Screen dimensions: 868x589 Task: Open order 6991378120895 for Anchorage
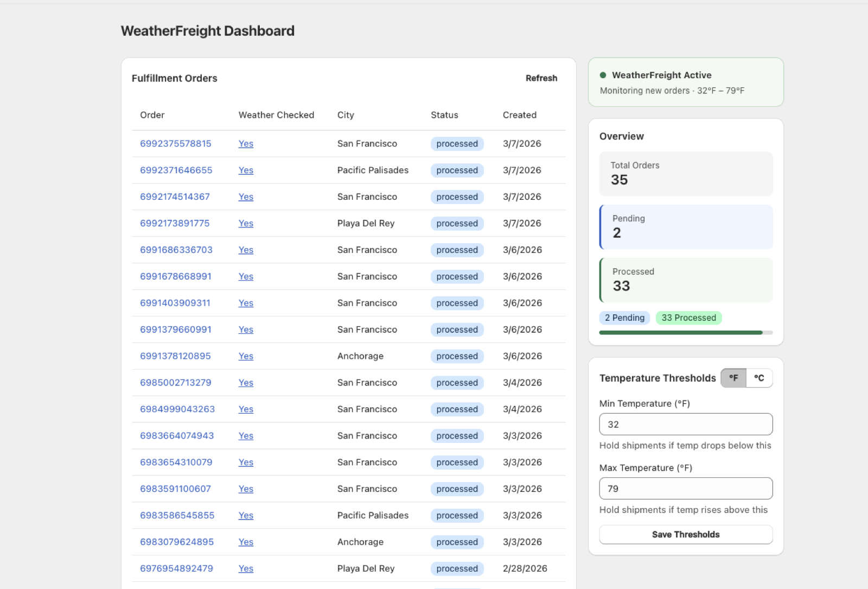(x=175, y=356)
